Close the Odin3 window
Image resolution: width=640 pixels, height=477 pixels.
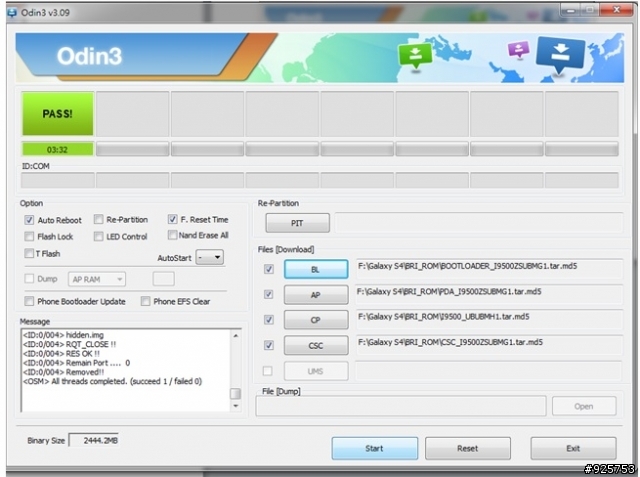[616, 10]
